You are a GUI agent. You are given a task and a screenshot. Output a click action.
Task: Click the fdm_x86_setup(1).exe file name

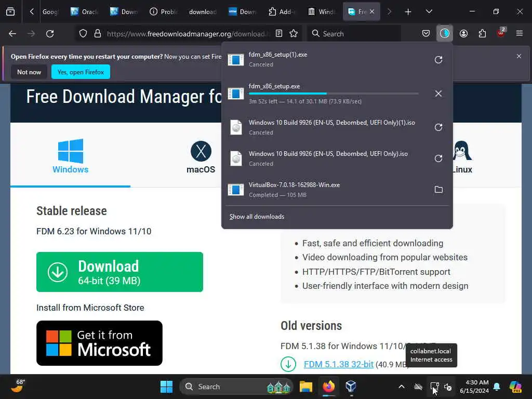pos(278,55)
